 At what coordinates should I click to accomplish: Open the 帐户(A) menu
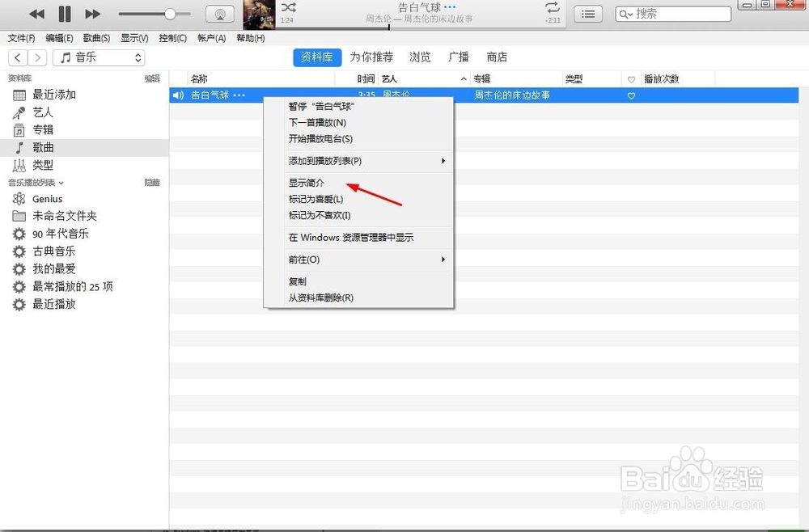click(211, 38)
